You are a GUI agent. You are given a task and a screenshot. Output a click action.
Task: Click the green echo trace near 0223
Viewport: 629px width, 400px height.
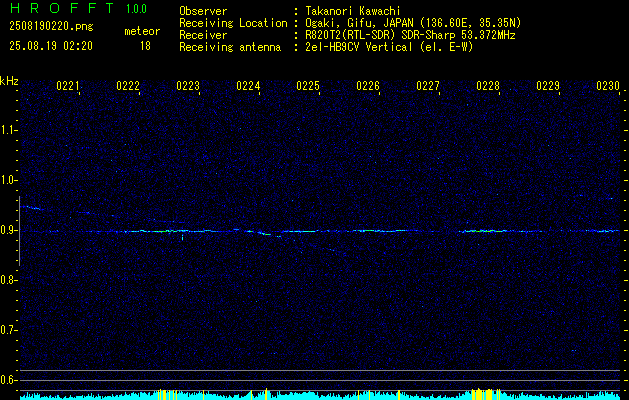172,231
